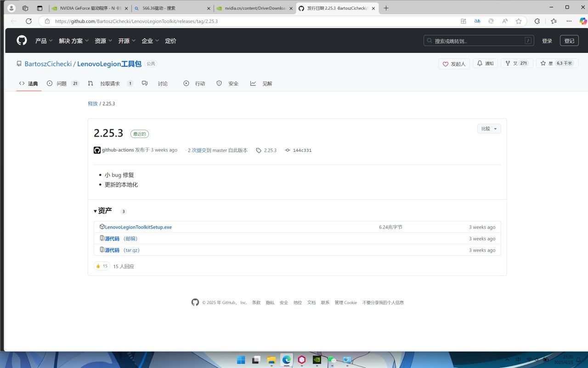Click the 登记 sign up button

[569, 41]
